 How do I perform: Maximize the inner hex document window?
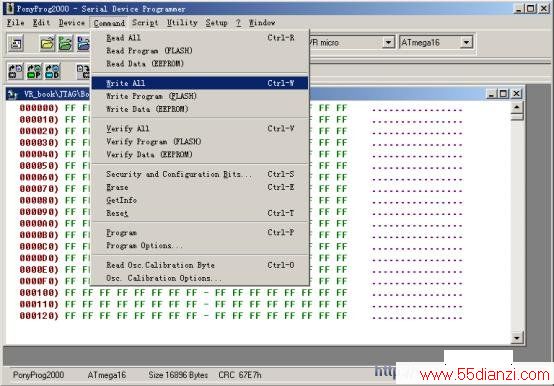503,94
